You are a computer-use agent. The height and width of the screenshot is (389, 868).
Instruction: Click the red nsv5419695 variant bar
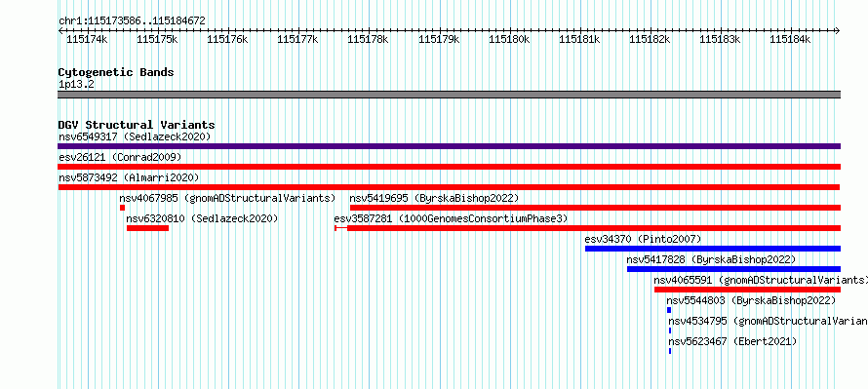[x=595, y=208]
